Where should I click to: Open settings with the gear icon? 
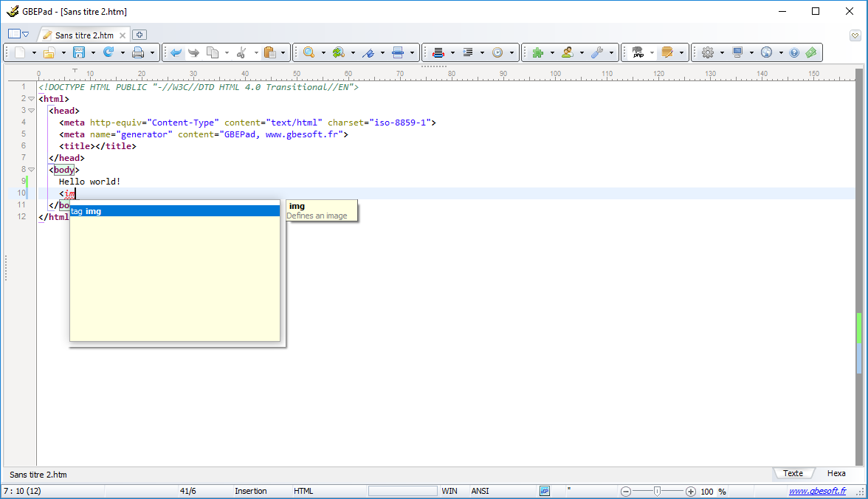pyautogui.click(x=707, y=52)
